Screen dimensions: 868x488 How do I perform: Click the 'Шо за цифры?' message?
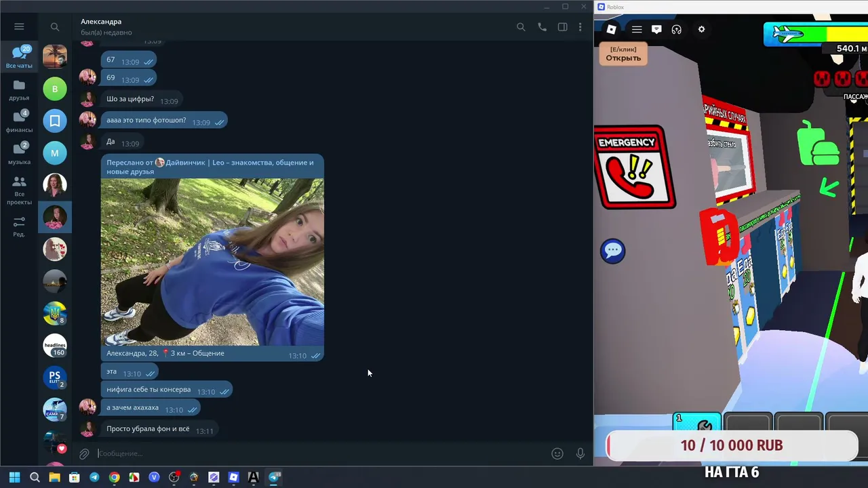(x=142, y=100)
